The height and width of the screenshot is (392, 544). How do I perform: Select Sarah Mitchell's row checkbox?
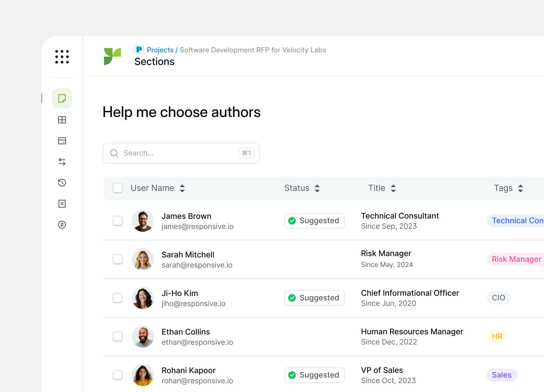point(118,259)
